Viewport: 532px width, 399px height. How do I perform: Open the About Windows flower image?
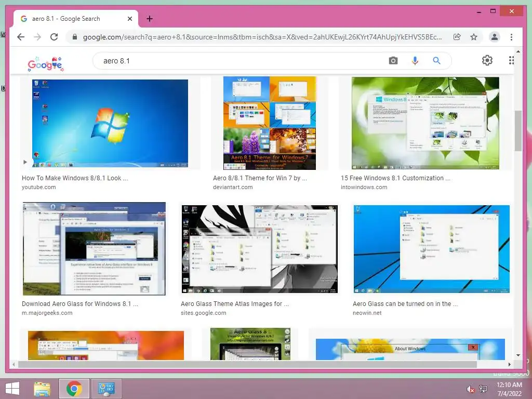[x=410, y=349]
